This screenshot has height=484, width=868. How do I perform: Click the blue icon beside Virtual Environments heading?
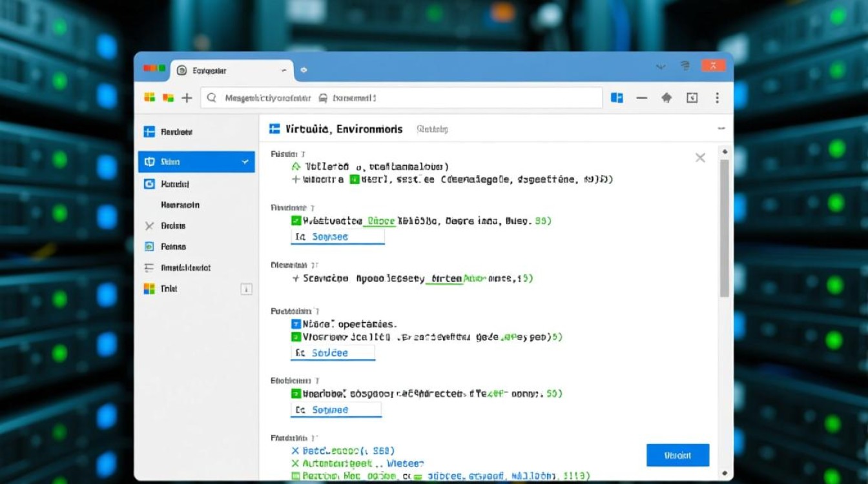[x=274, y=129]
